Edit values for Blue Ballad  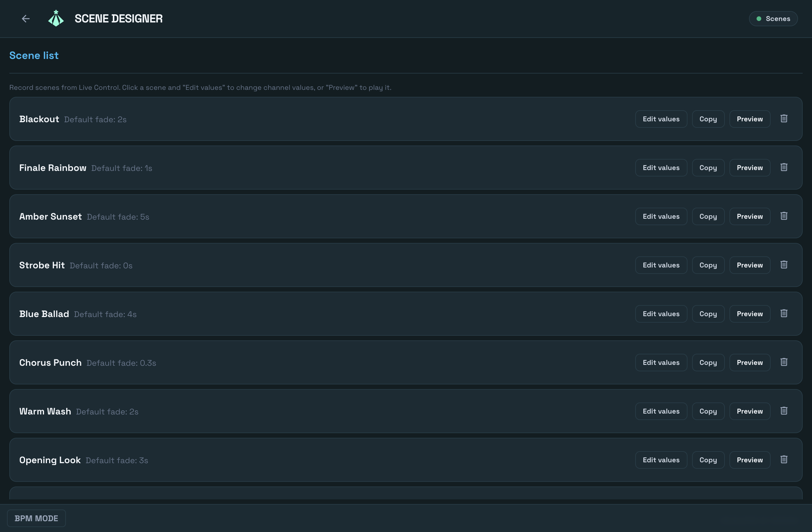[661, 314]
